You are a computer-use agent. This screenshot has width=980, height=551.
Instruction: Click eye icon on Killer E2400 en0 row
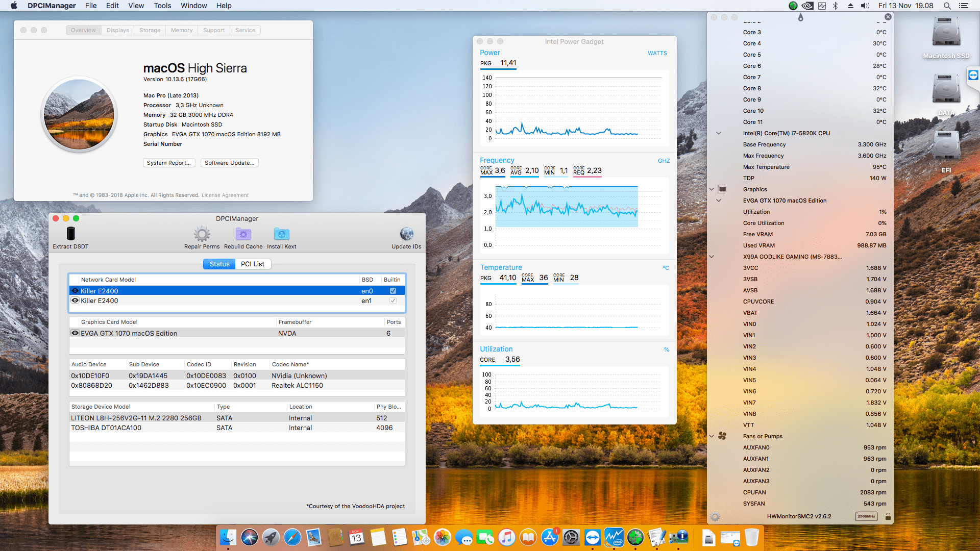[x=75, y=291]
